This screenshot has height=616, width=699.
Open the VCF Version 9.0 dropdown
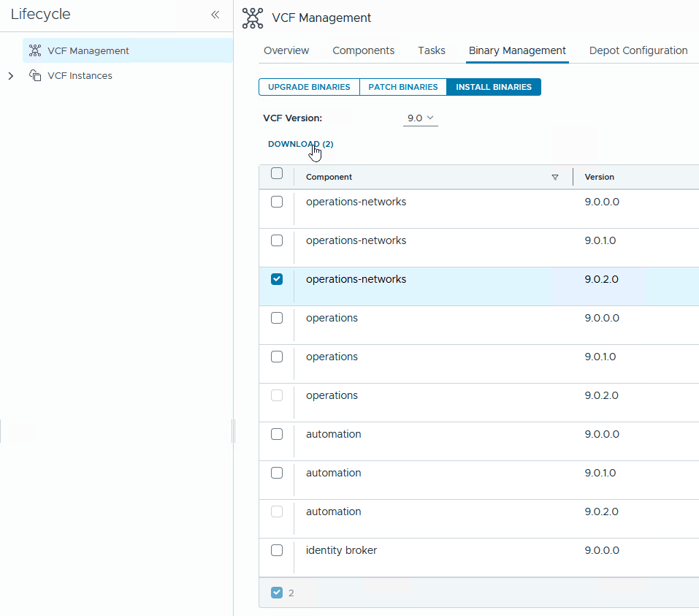click(x=420, y=118)
